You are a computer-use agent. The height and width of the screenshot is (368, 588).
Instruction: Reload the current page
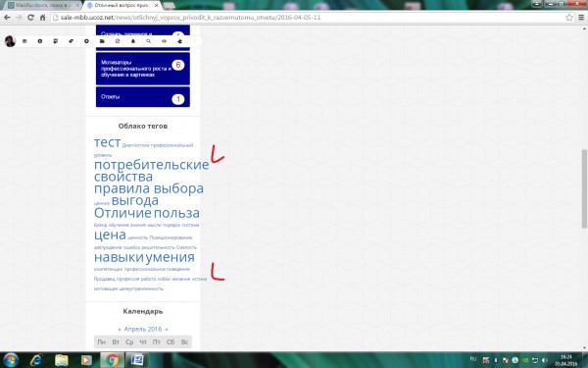coord(30,18)
